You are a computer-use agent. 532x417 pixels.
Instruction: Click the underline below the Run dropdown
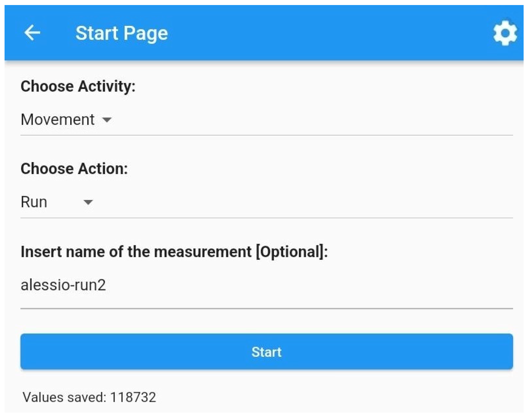click(x=267, y=217)
